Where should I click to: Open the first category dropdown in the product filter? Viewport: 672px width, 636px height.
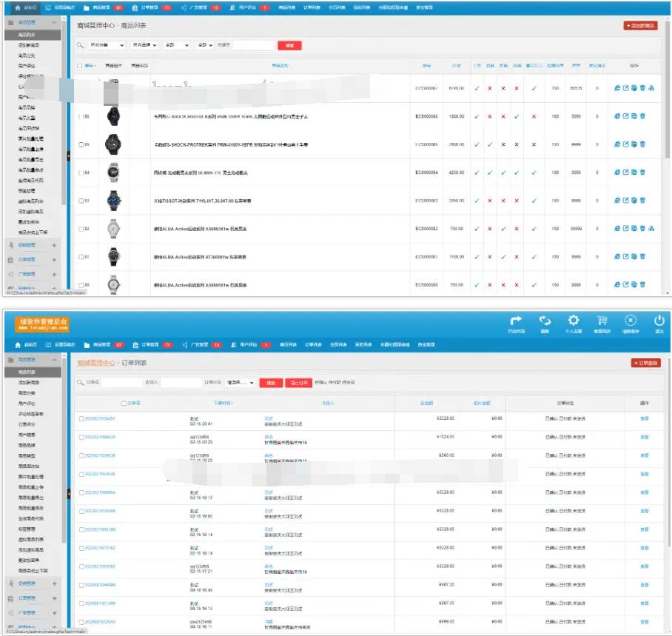[x=107, y=45]
